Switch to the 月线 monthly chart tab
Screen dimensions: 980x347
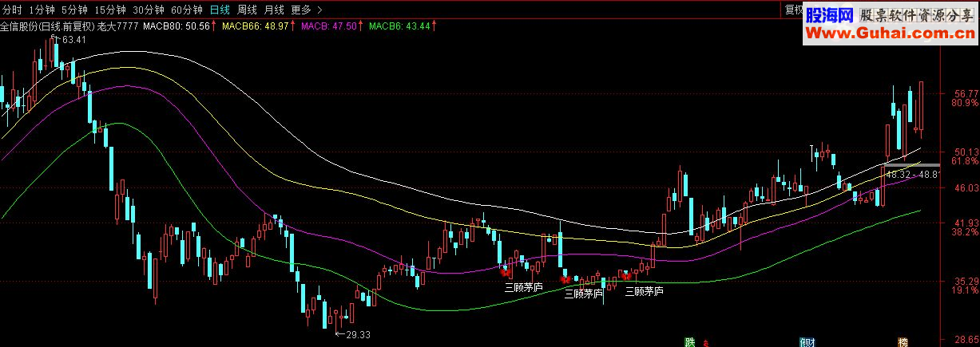pos(274,10)
